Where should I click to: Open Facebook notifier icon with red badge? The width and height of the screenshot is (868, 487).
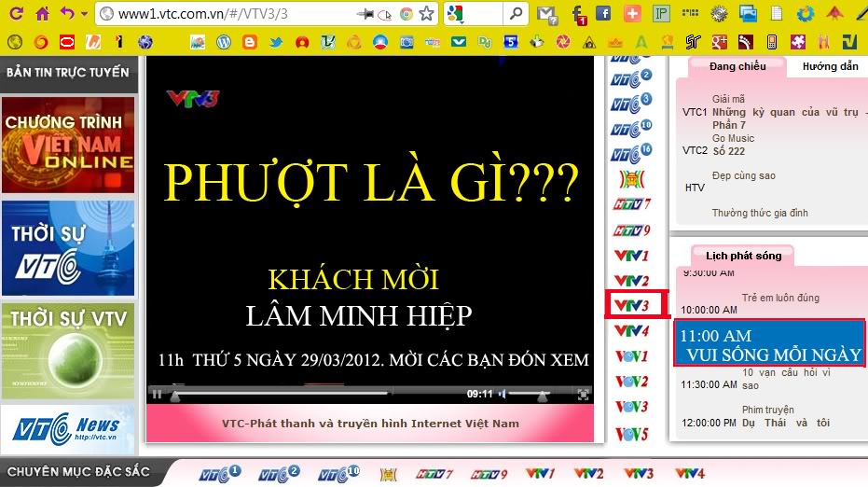pyautogui.click(x=578, y=15)
